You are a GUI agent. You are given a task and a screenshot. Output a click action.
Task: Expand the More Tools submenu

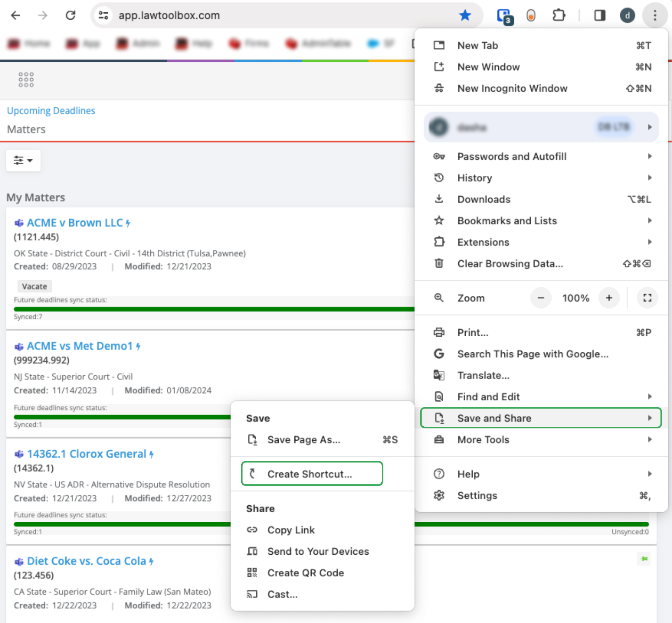click(x=541, y=439)
